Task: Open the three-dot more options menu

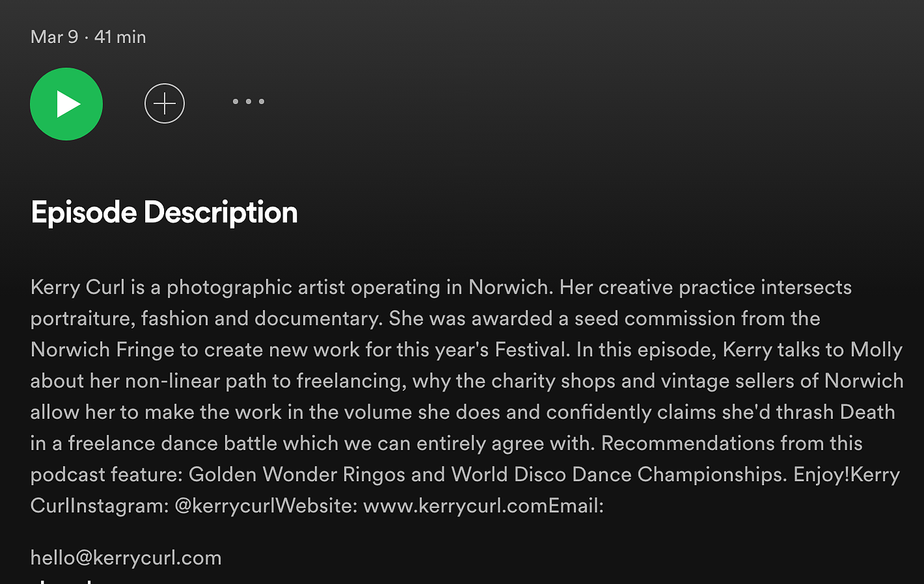Action: click(249, 102)
